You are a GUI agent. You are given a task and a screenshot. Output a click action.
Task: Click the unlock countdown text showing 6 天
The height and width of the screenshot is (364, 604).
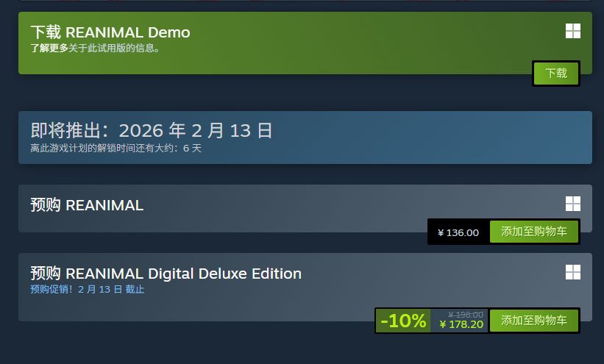coord(116,148)
